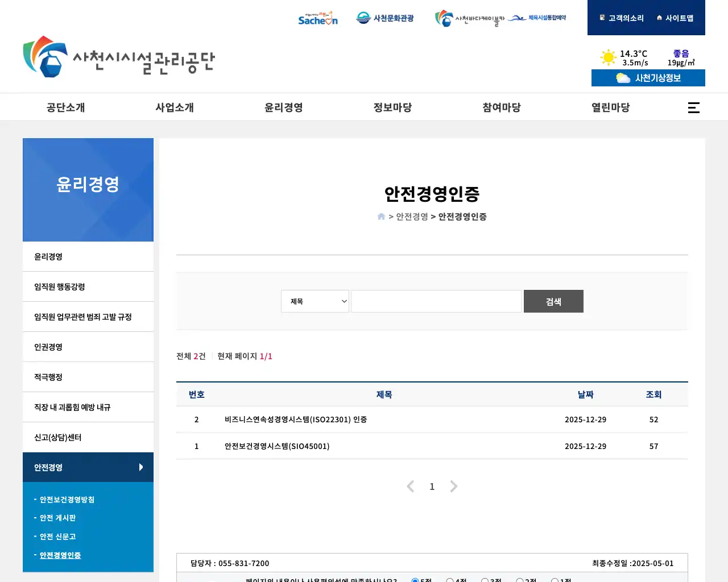Select 윤리경영 in the sidebar
This screenshot has height=582, width=728.
88,257
